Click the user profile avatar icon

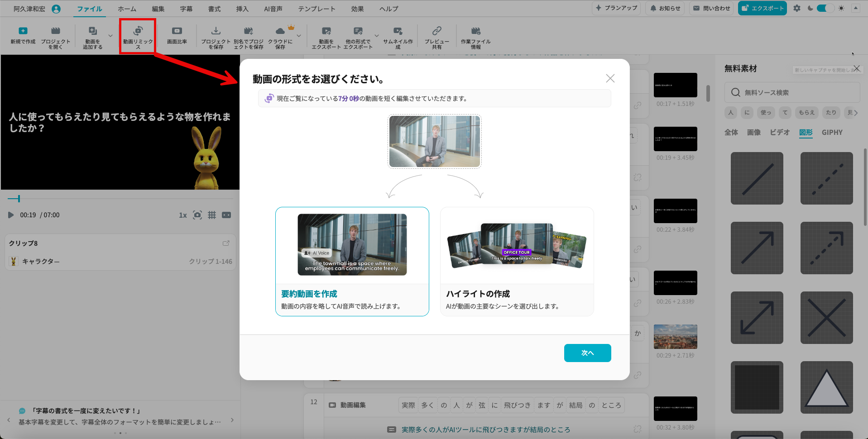pos(56,9)
